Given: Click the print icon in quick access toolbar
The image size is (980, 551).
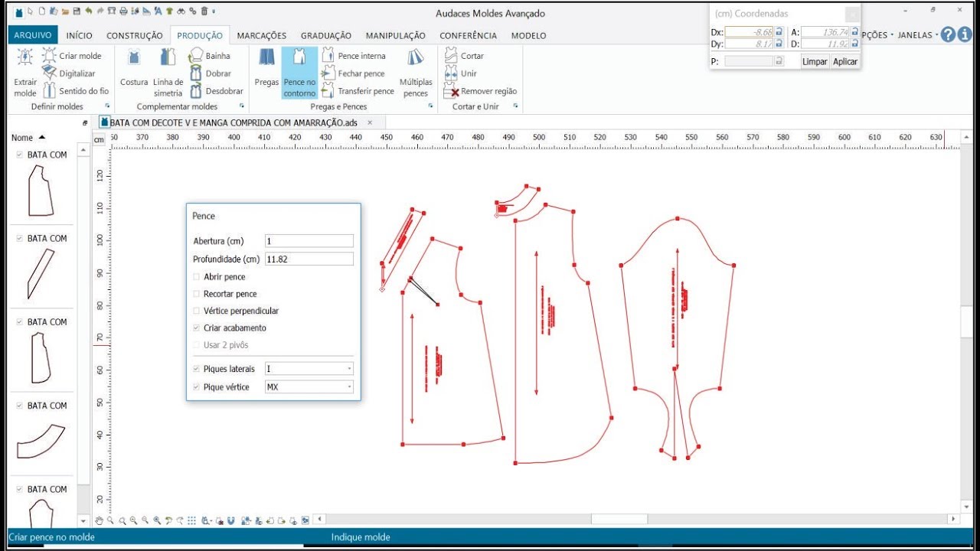Looking at the screenshot, I should [124, 11].
